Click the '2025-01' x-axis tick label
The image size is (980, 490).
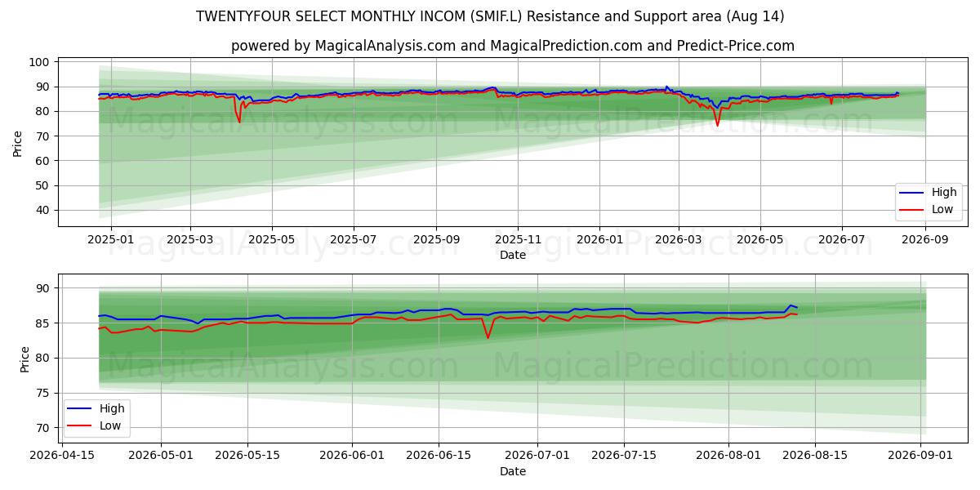pos(109,240)
